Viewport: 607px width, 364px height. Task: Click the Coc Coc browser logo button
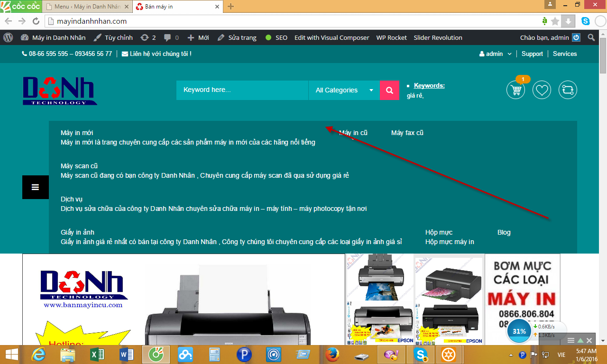[21, 6]
